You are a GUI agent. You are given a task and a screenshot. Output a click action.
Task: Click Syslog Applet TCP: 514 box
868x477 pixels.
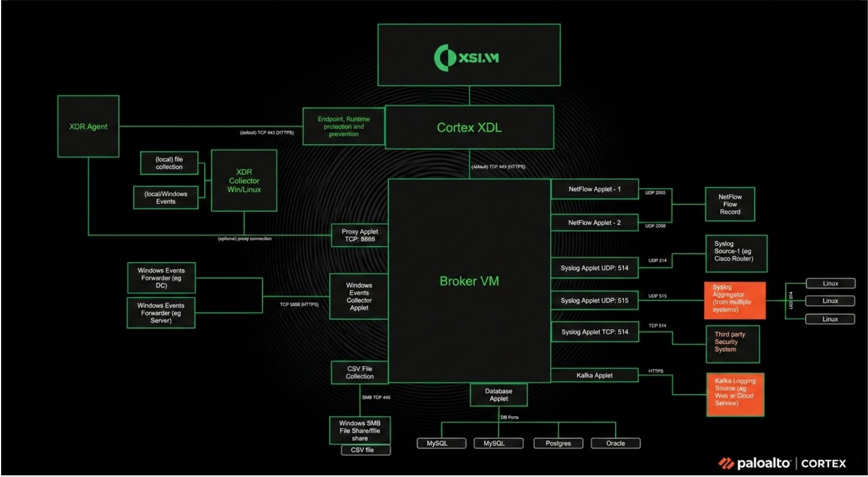click(595, 332)
